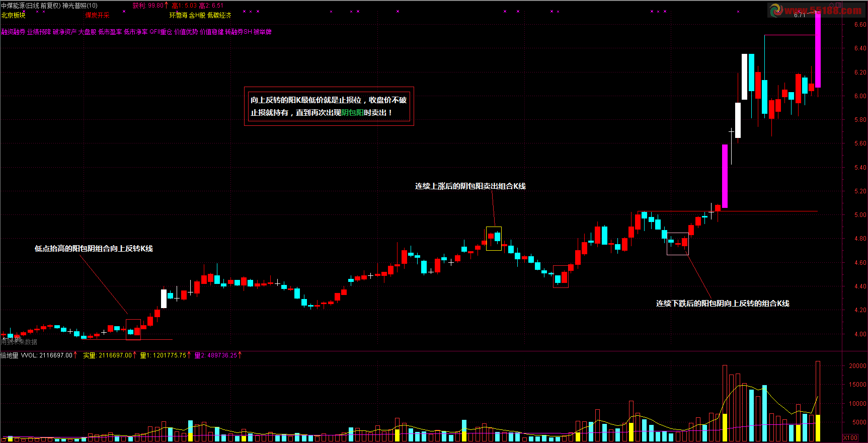868x443 pixels.
Task: Click the 6.00 price axis label
Action: pyautogui.click(x=860, y=96)
